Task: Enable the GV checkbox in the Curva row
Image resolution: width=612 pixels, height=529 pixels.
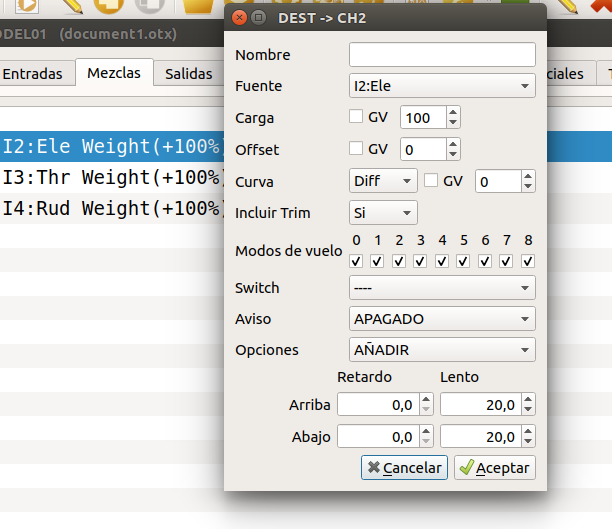Action: (x=431, y=180)
